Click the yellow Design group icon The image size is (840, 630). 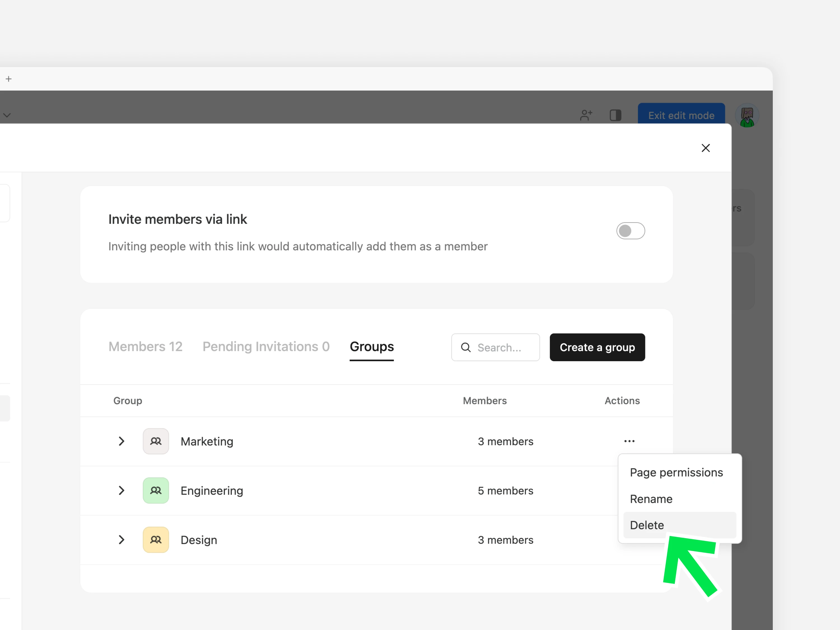(156, 540)
